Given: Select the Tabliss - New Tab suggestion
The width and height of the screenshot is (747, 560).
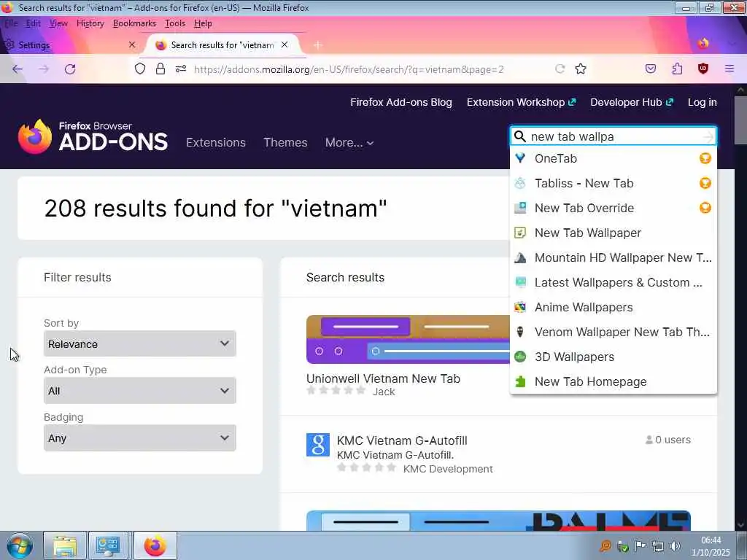Looking at the screenshot, I should pyautogui.click(x=613, y=183).
